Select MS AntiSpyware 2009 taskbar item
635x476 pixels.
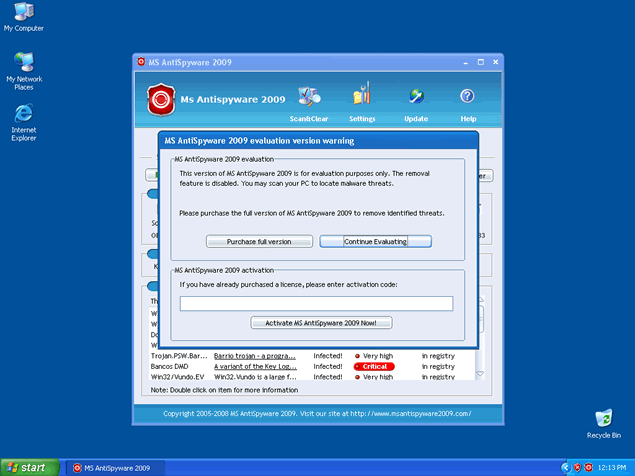pos(112,467)
